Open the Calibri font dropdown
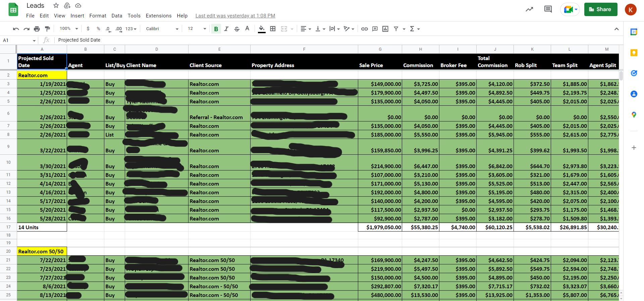The image size is (644, 301). pyautogui.click(x=162, y=29)
